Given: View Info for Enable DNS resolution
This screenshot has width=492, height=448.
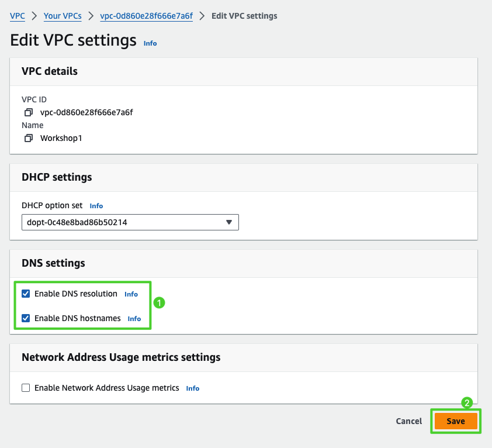Looking at the screenshot, I should point(131,294).
